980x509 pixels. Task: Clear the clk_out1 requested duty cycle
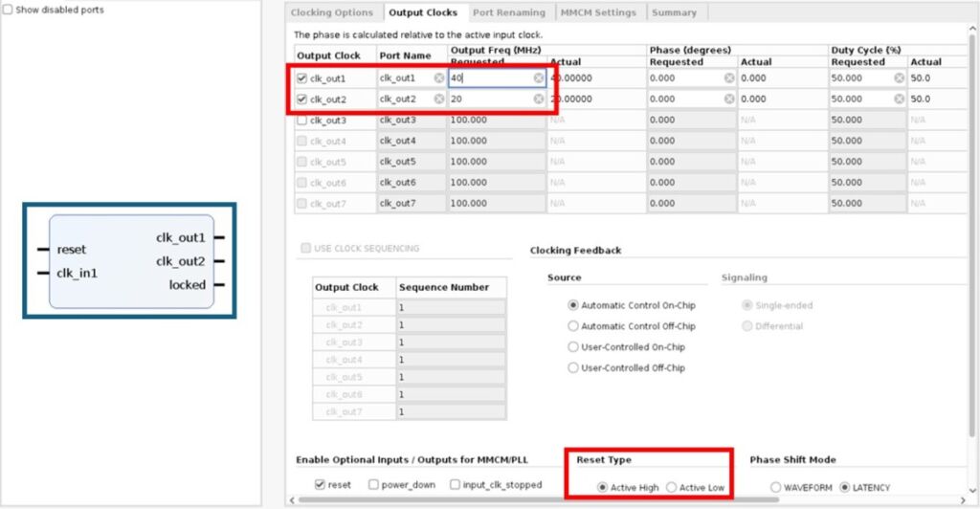[x=900, y=78]
